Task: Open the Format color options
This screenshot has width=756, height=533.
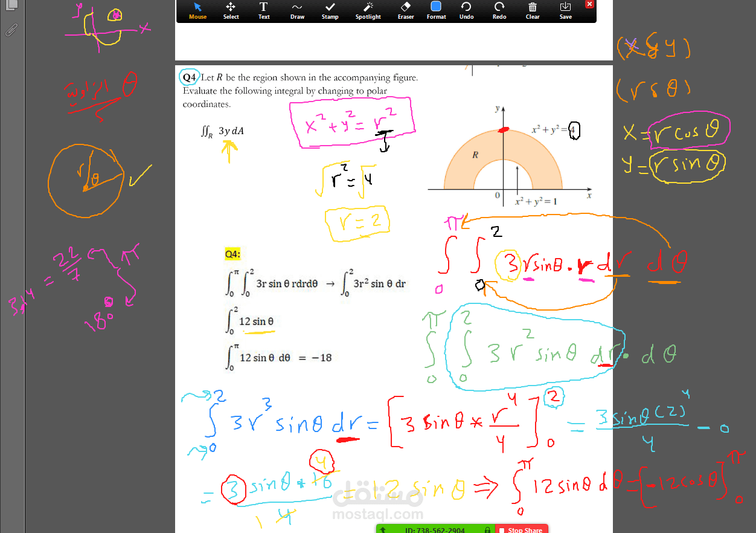Action: pyautogui.click(x=436, y=11)
